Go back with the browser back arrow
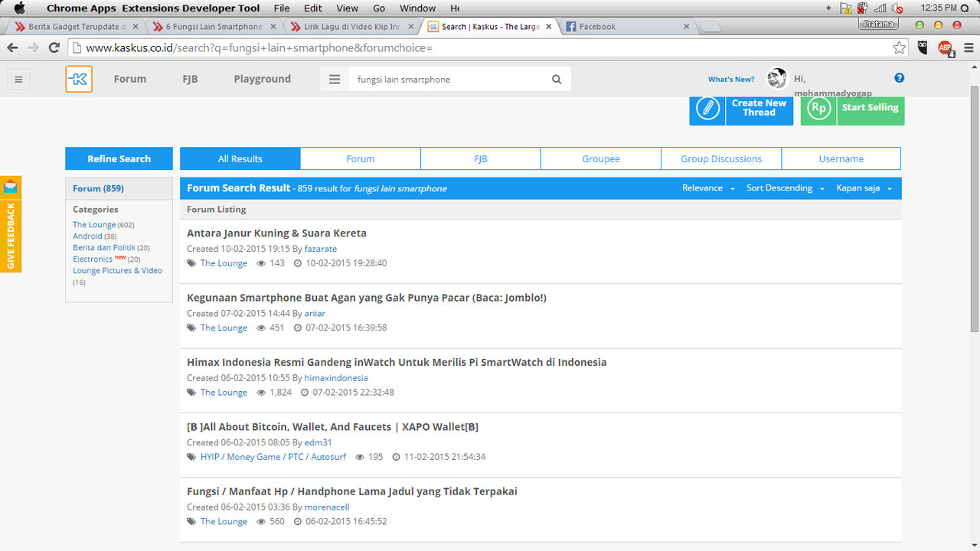Screen dimensions: 980x551 click(13, 47)
